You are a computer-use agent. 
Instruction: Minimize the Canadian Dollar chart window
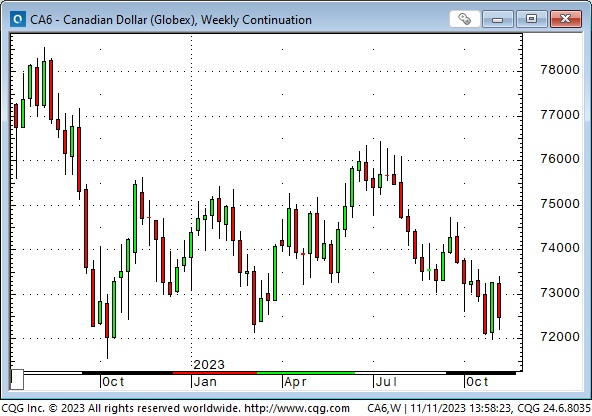click(x=498, y=19)
